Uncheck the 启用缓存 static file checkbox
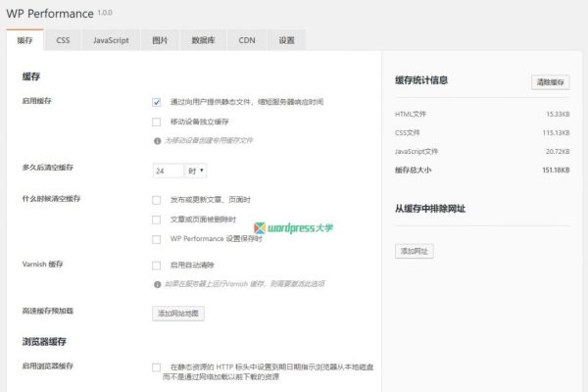 coord(157,101)
